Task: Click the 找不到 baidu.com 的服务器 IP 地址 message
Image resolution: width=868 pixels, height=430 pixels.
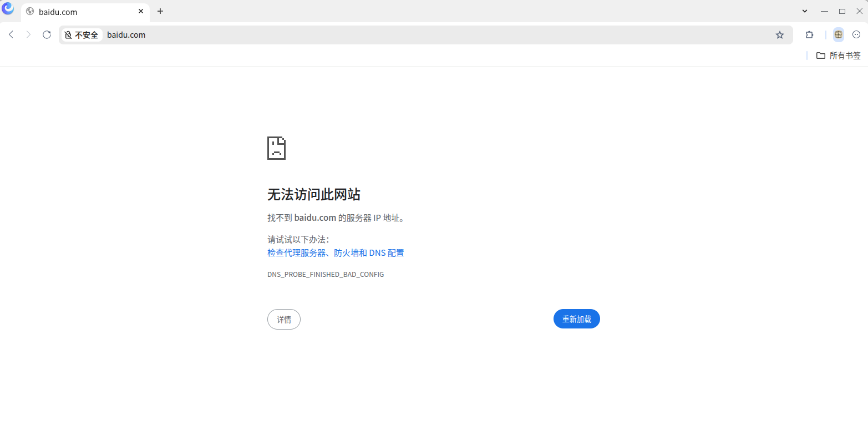Action: 336,218
